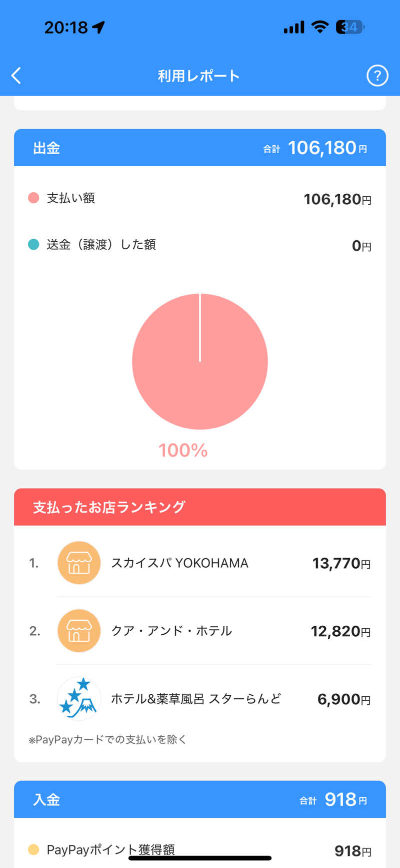Open the 支払ったお店ランキング header
Viewport: 400px width, 868px height.
click(x=200, y=507)
